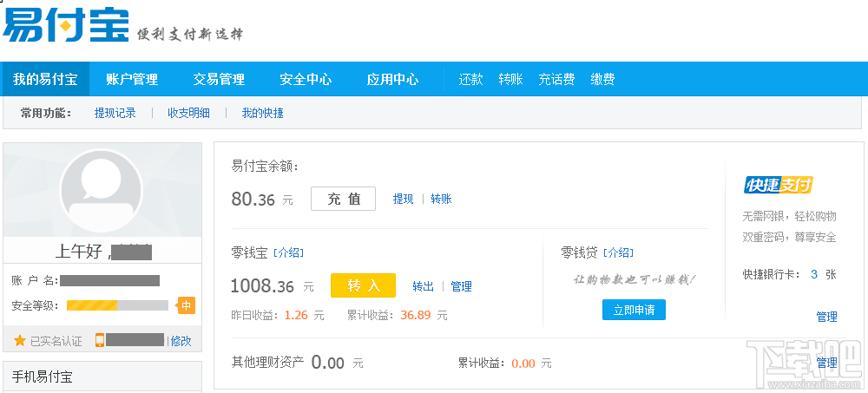Click the 让购物款也可以赚钱 slogan
This screenshot has width=868, height=393.
tap(634, 279)
